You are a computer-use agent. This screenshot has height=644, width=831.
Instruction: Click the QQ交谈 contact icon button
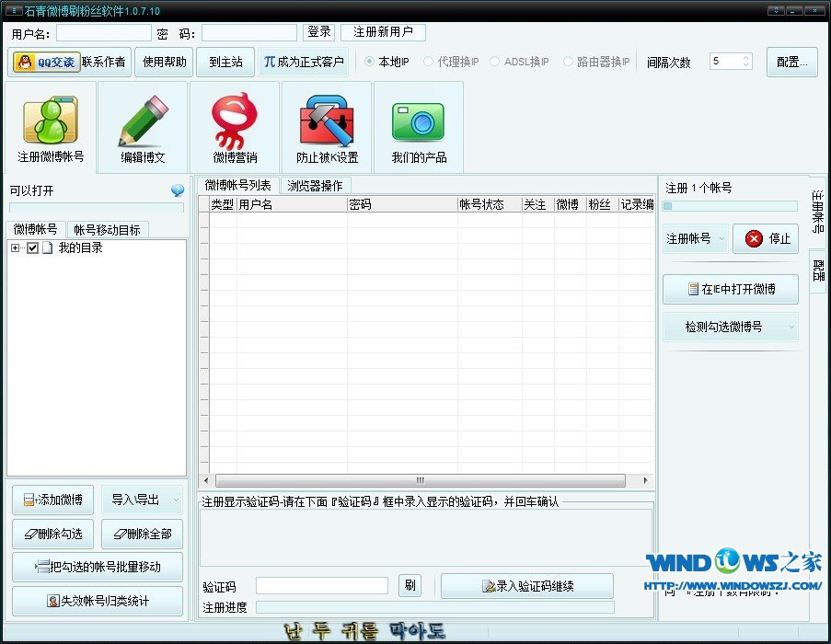point(44,63)
